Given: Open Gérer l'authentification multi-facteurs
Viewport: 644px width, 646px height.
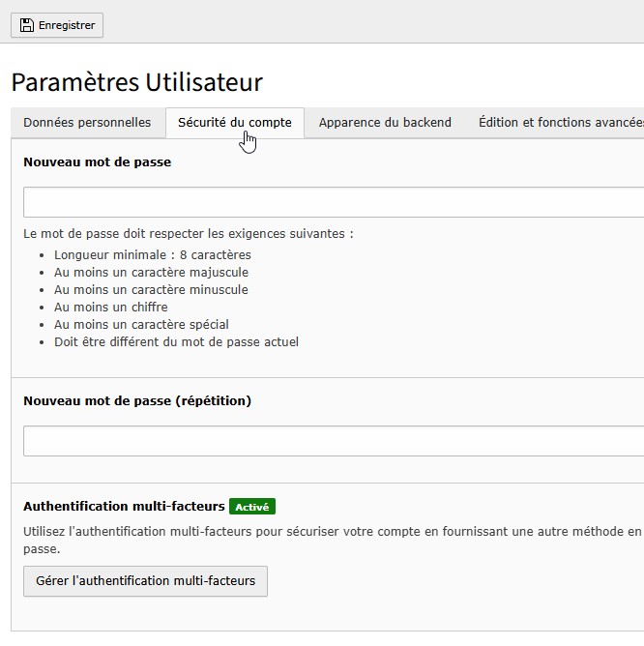Looking at the screenshot, I should (x=145, y=581).
